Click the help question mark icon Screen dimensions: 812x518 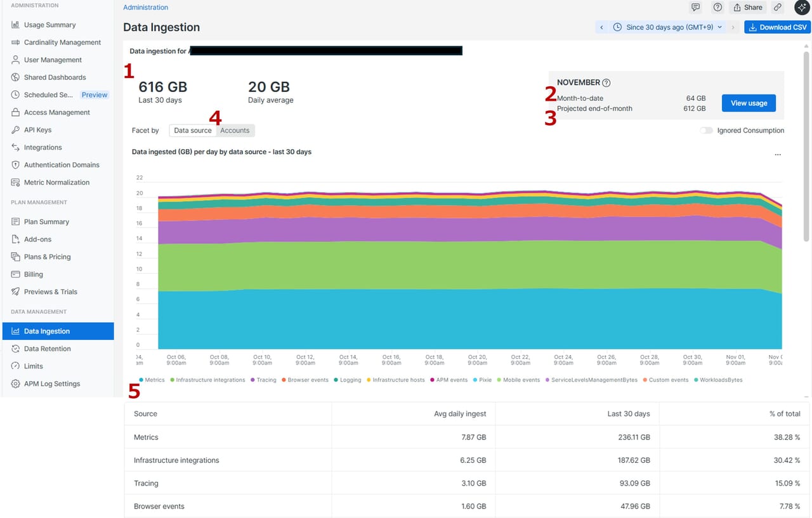coord(717,8)
